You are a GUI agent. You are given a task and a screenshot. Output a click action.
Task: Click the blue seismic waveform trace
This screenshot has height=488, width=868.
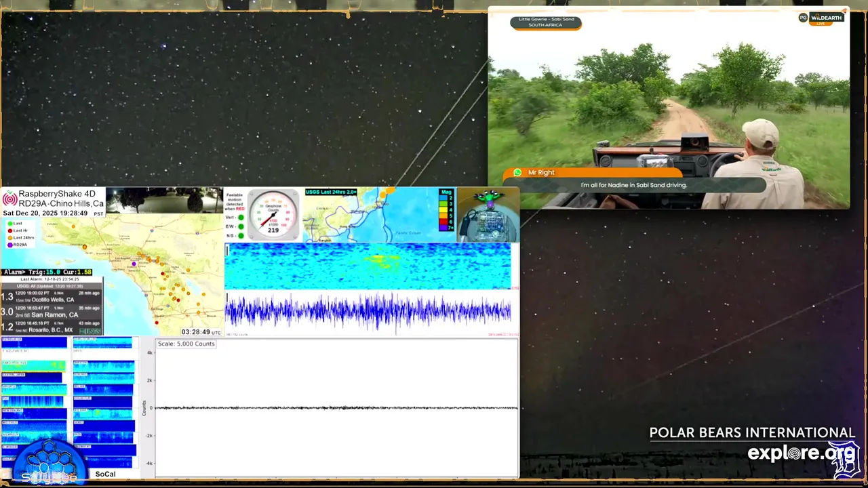point(368,312)
